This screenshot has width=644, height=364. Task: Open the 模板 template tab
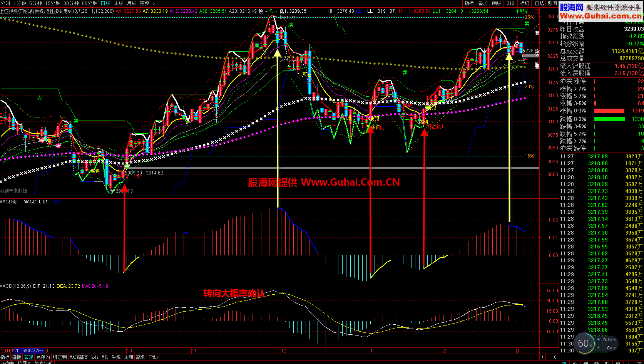(x=16, y=357)
